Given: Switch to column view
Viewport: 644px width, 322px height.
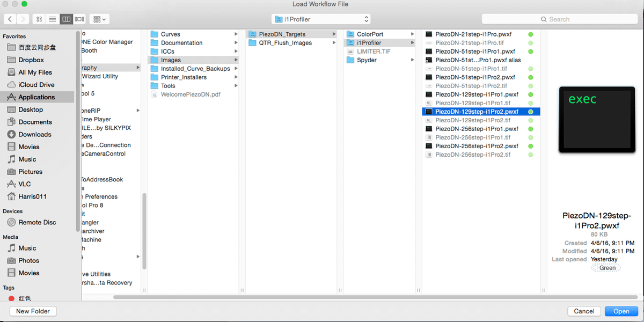Looking at the screenshot, I should click(67, 19).
